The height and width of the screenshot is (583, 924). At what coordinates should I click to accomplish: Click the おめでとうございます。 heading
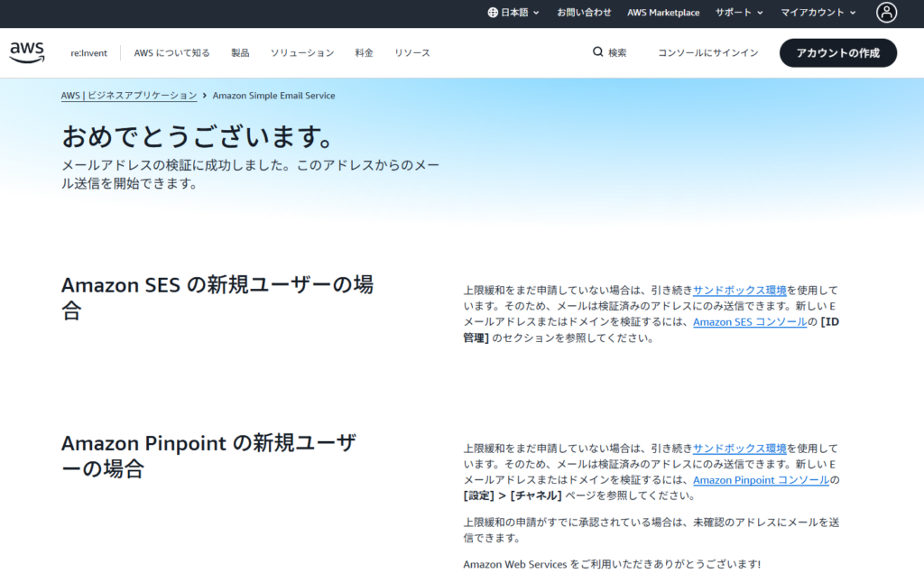pos(199,136)
